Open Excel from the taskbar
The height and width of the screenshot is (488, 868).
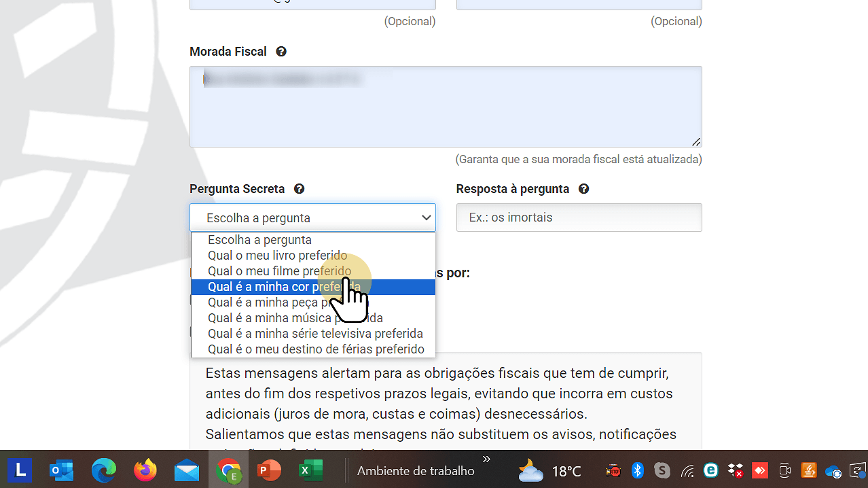(310, 470)
